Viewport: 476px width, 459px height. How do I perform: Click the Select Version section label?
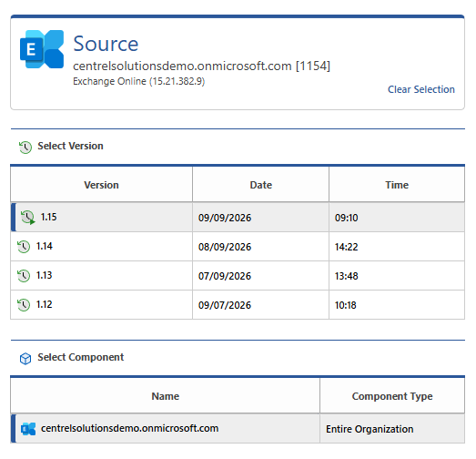tap(70, 146)
